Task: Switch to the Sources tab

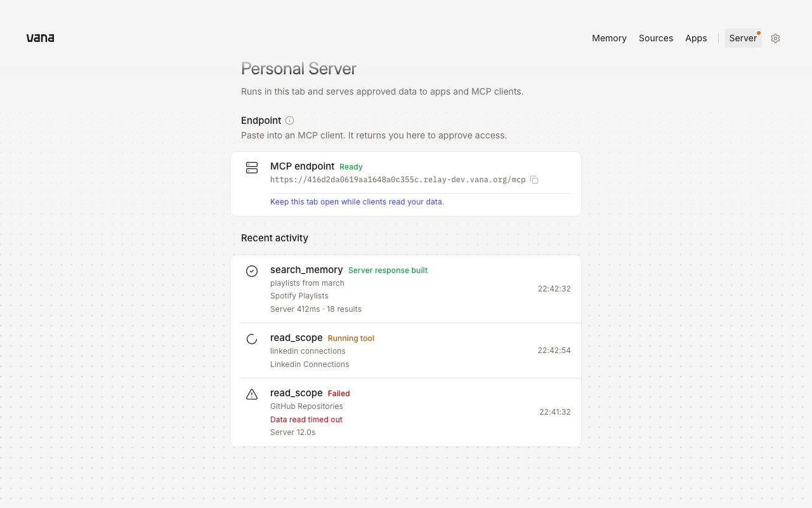Action: coord(656,38)
